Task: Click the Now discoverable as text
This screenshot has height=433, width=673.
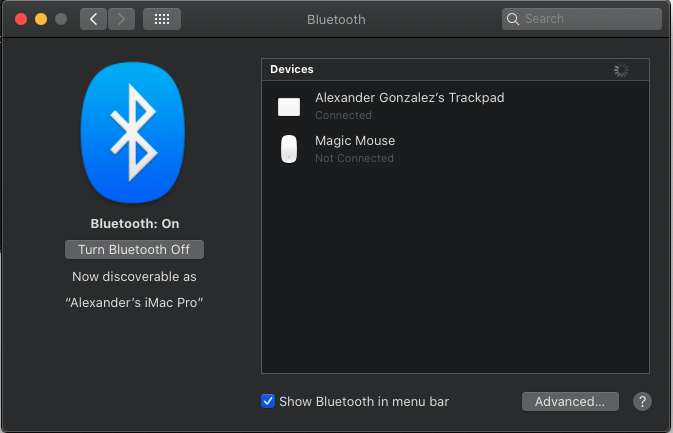Action: click(x=134, y=277)
